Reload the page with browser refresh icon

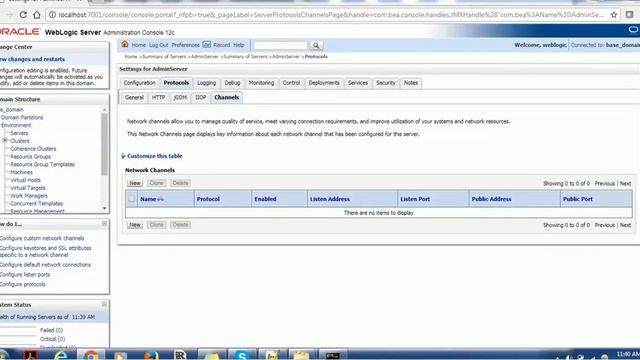[x=23, y=15]
